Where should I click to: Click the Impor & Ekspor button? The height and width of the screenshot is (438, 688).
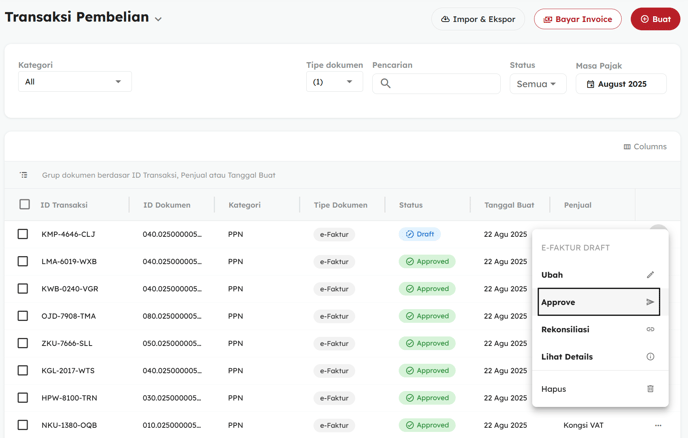click(478, 19)
